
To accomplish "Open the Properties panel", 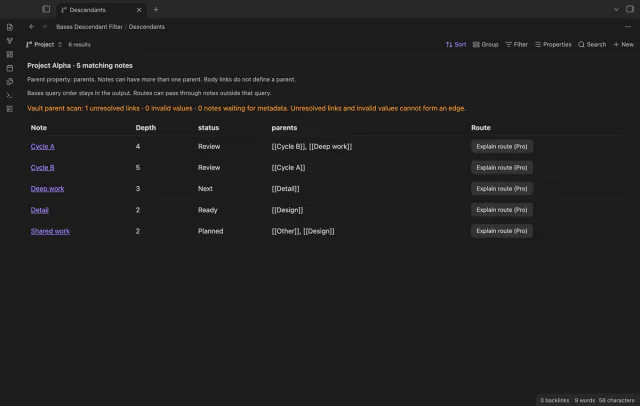I will point(553,44).
